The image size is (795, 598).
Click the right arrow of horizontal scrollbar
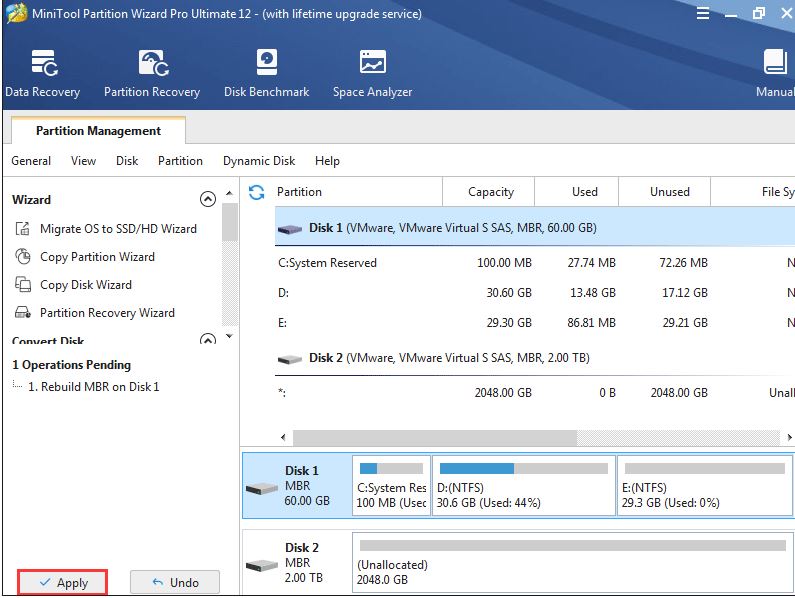point(789,437)
